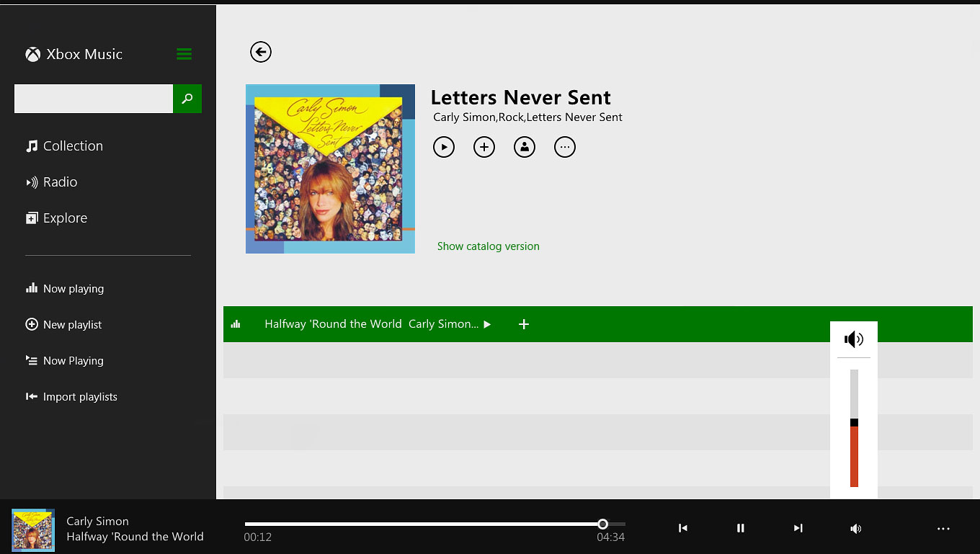Click the red vertical volume slider

854,428
